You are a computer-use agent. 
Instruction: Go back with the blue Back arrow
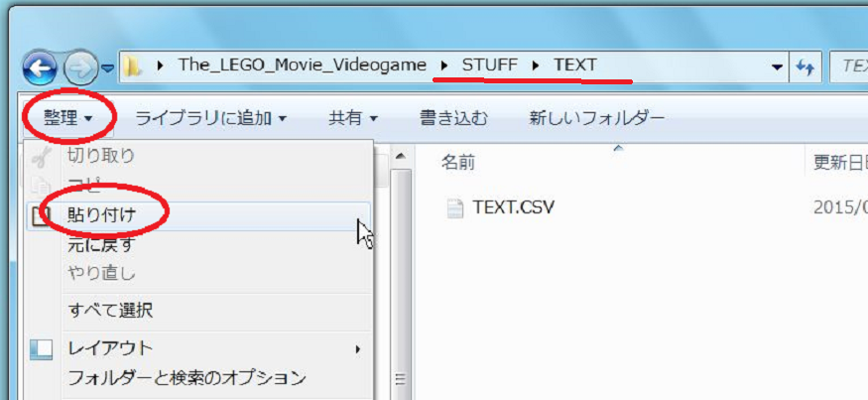pyautogui.click(x=40, y=68)
